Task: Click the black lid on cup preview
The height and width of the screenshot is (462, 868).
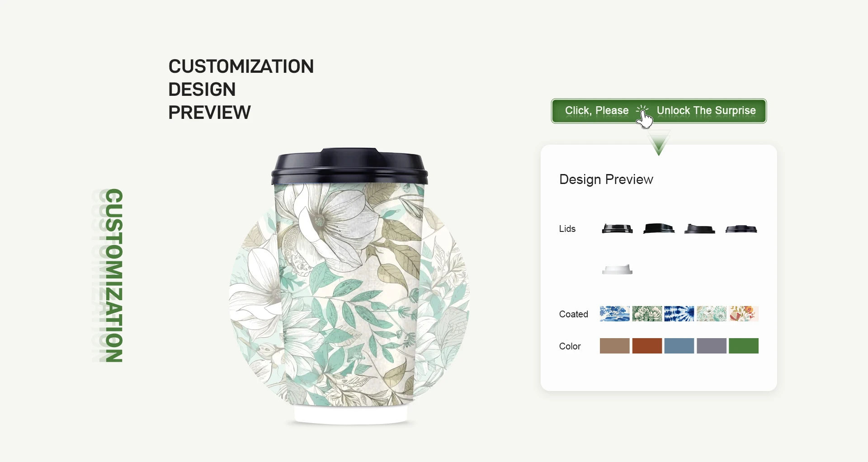Action: coord(349,165)
